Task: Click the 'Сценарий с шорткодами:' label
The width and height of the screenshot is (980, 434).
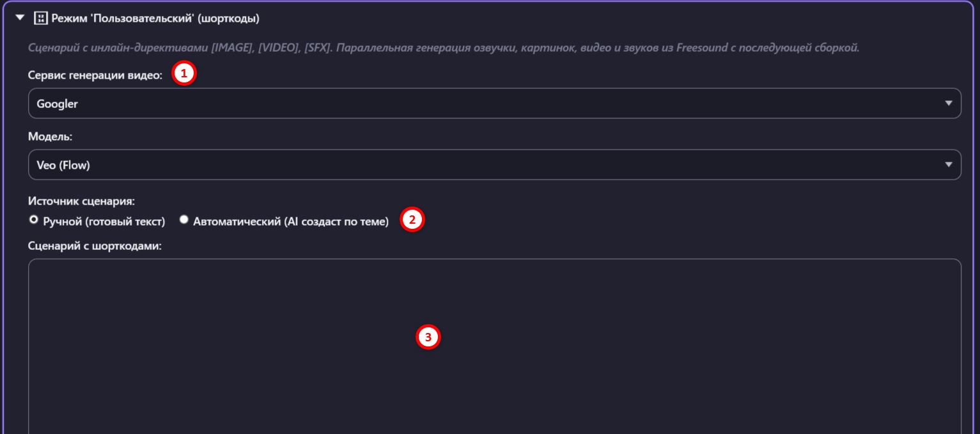Action: point(95,245)
